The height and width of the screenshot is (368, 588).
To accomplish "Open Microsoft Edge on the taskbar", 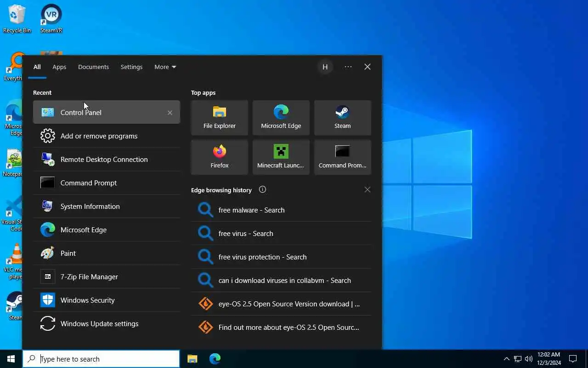I will 215,359.
